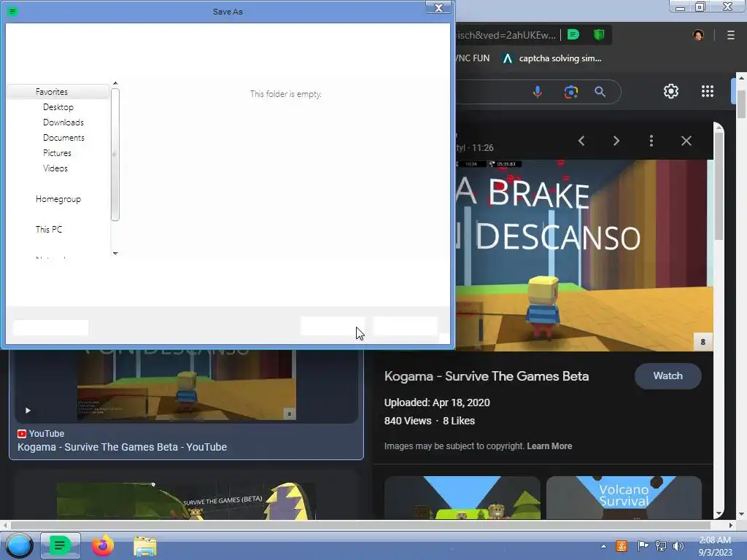The width and height of the screenshot is (747, 560).
Task: Select This PC in Save As dialog
Action: click(x=49, y=230)
